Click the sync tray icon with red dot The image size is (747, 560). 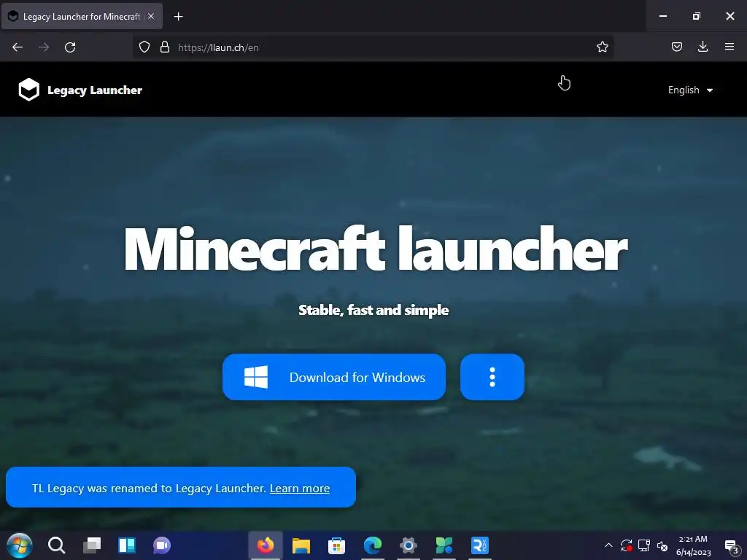pos(626,545)
